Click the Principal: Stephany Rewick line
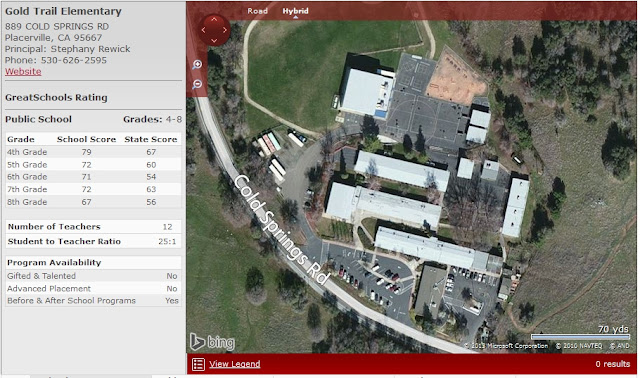 click(x=67, y=49)
